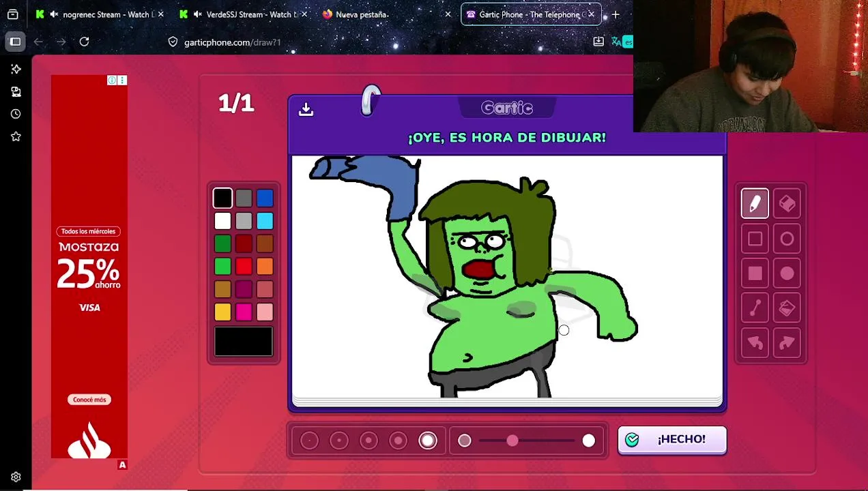Image resolution: width=868 pixels, height=491 pixels.
Task: Choose the fourth brush size
Action: (399, 441)
